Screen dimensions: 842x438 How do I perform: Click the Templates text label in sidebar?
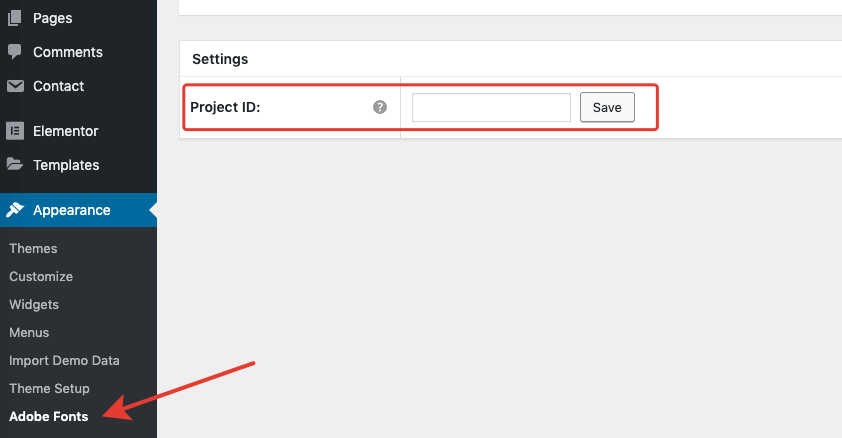point(66,165)
